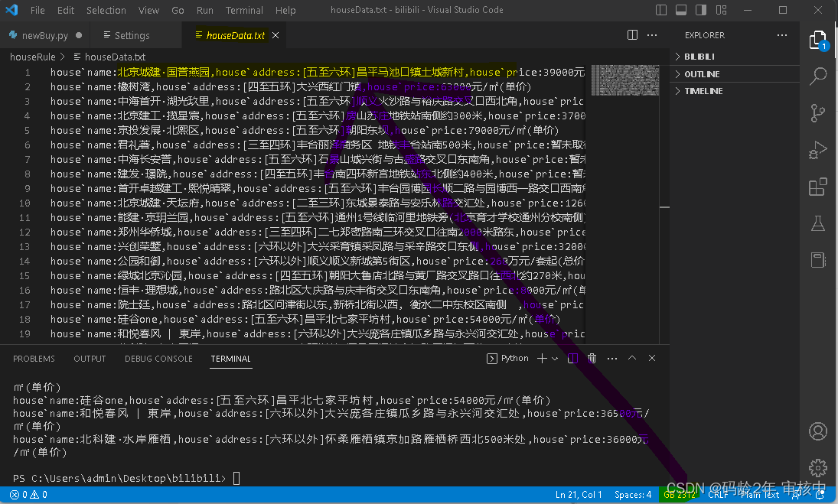Toggle the bottom Panel layout button
Viewport: 838px width, 504px height.
tap(681, 10)
